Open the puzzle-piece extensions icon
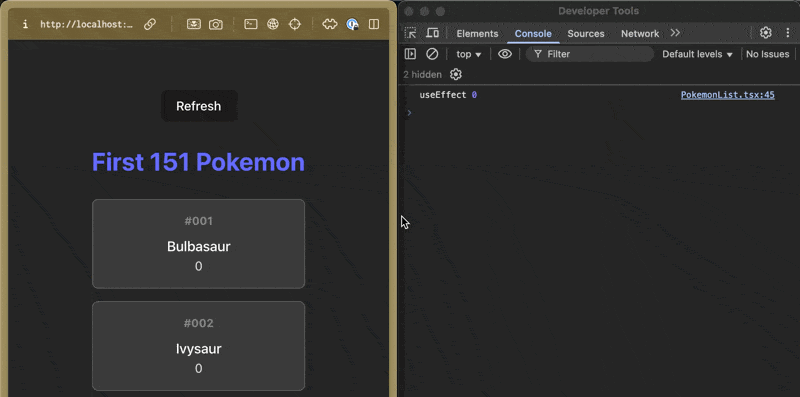 pyautogui.click(x=330, y=24)
